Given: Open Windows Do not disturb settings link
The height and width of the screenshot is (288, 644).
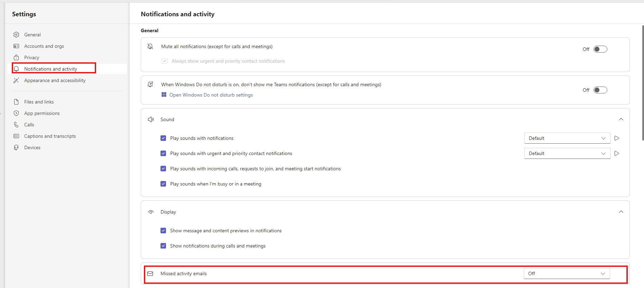Looking at the screenshot, I should [x=211, y=95].
